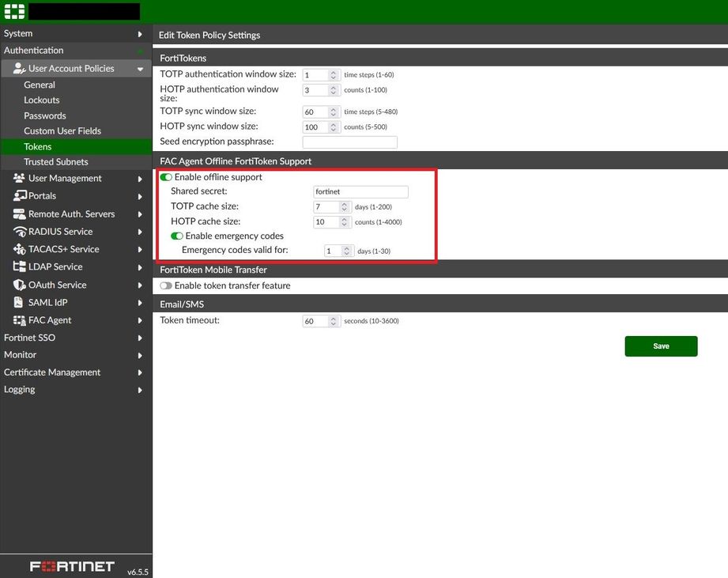The height and width of the screenshot is (578, 728).
Task: Click the Email/SMS section header
Action: click(x=182, y=304)
